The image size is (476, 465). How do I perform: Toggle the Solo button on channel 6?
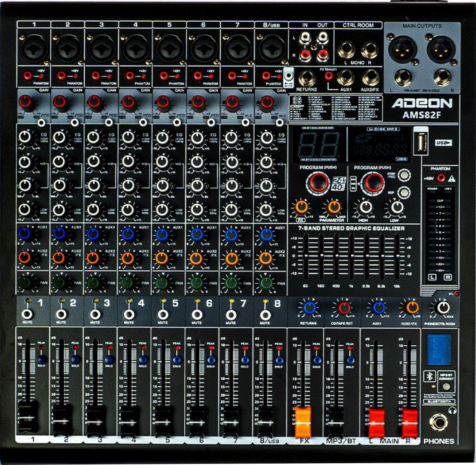point(211,360)
